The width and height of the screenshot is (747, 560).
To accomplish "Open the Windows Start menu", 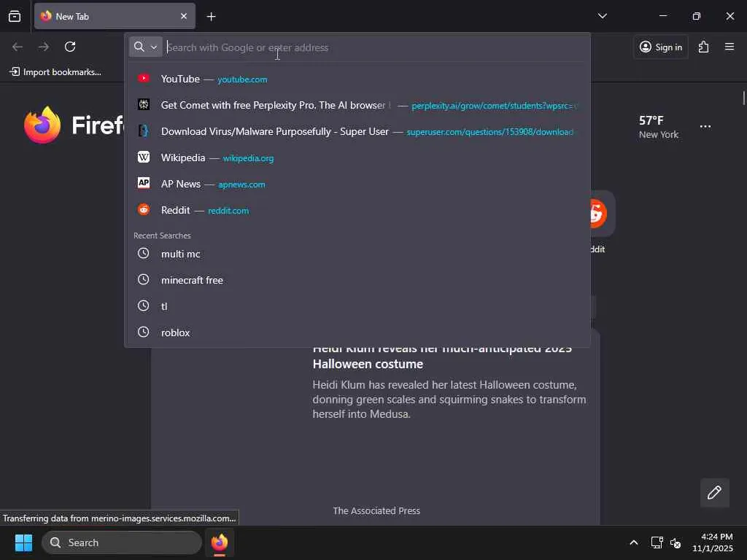I will pyautogui.click(x=23, y=542).
